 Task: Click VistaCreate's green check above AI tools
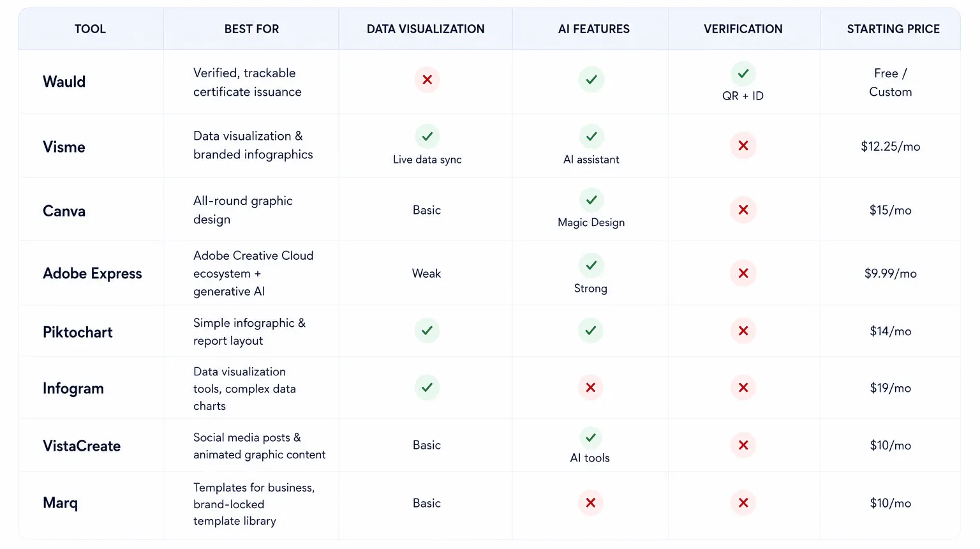point(590,437)
